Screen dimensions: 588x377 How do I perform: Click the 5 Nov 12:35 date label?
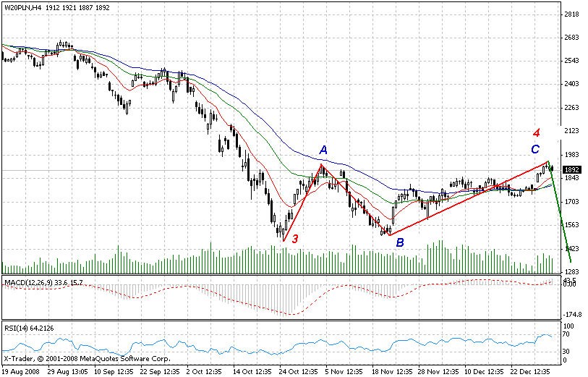point(344,372)
